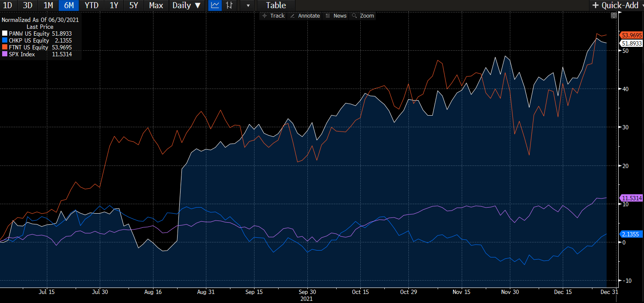Image resolution: width=644 pixels, height=303 pixels.
Task: Open the Table view tab
Action: pyautogui.click(x=276, y=6)
